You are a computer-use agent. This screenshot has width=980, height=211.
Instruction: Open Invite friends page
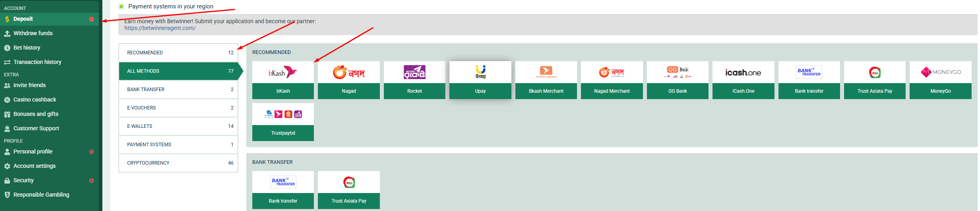pos(49,86)
